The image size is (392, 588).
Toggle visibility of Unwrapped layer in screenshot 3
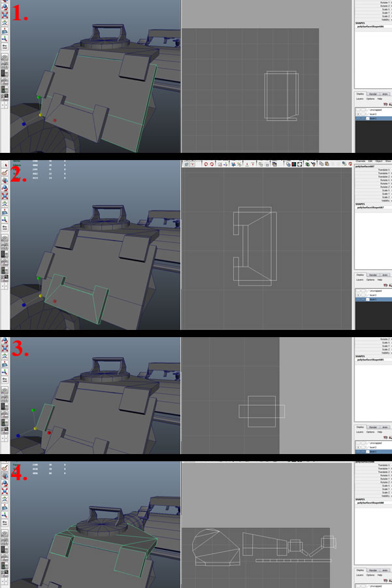(x=358, y=443)
